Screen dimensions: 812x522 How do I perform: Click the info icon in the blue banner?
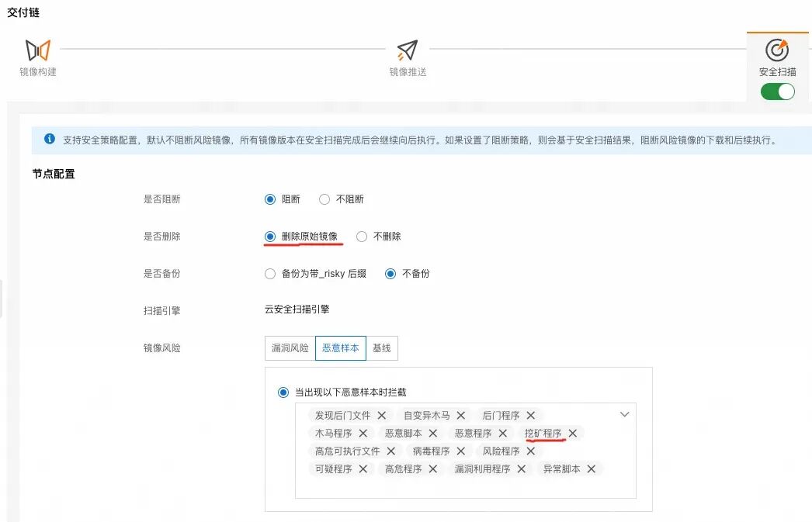(50, 140)
